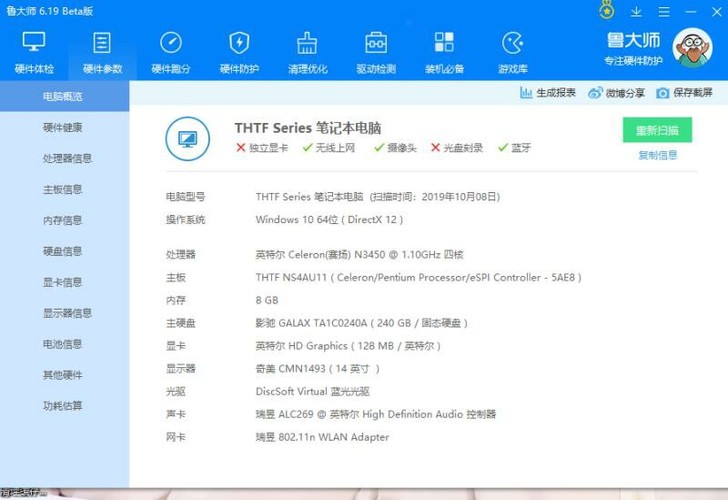Click 生成报表 generate report
The width and height of the screenshot is (728, 500).
click(x=547, y=93)
